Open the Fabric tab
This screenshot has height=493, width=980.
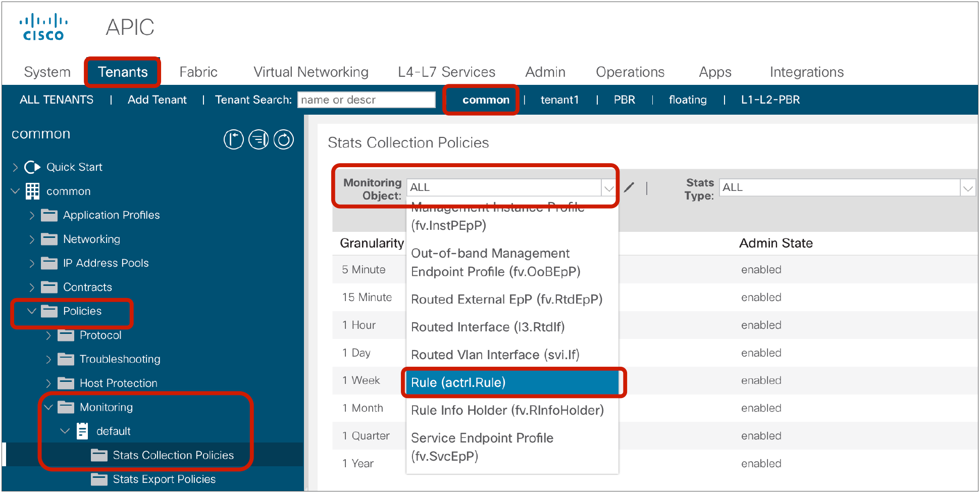click(x=198, y=72)
